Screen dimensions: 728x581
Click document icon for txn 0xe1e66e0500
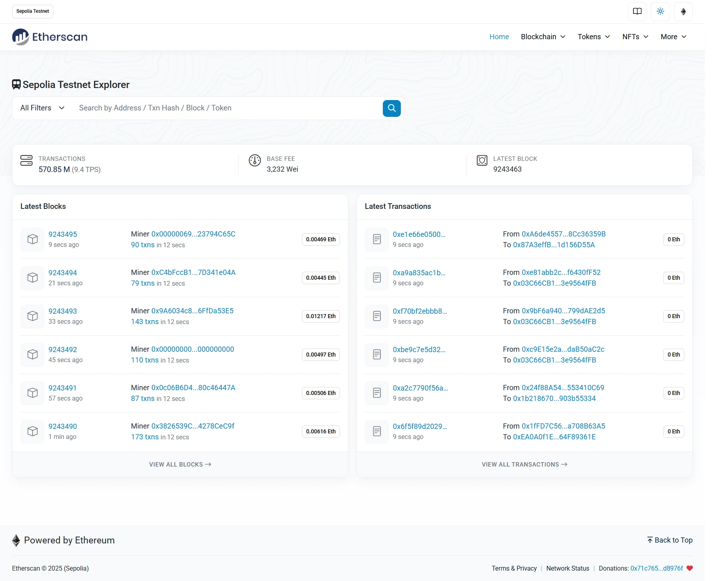(x=377, y=239)
